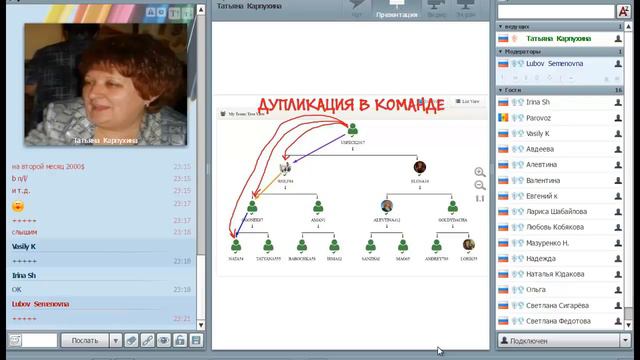
Task: Click Moldova flag next to Parovoz
Action: [503, 118]
